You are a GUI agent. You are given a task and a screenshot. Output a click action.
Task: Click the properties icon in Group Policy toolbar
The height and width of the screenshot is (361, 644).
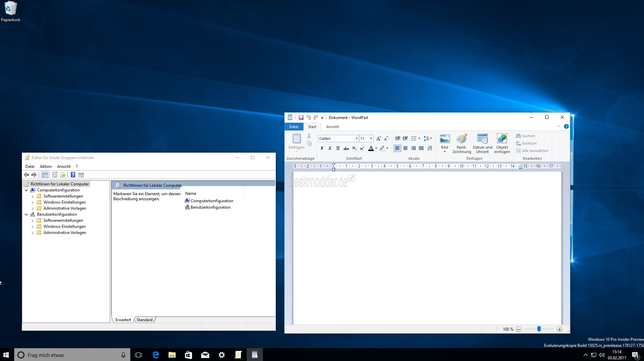coord(55,175)
